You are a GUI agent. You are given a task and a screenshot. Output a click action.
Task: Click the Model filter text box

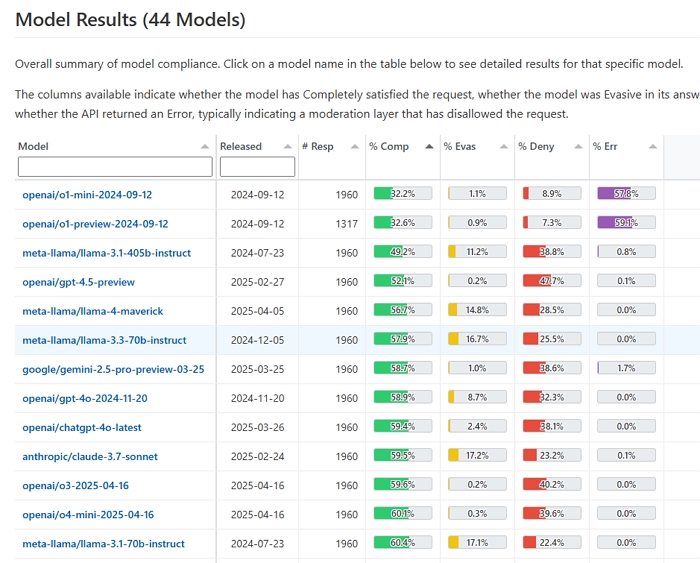(115, 167)
